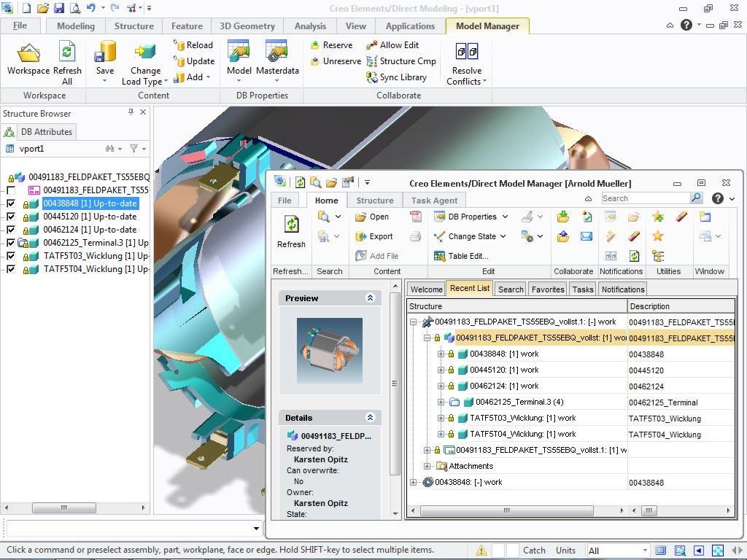Toggle checkbox for TATF5T03_Wicklung part
Viewport: 747px width, 560px height.
(x=11, y=256)
